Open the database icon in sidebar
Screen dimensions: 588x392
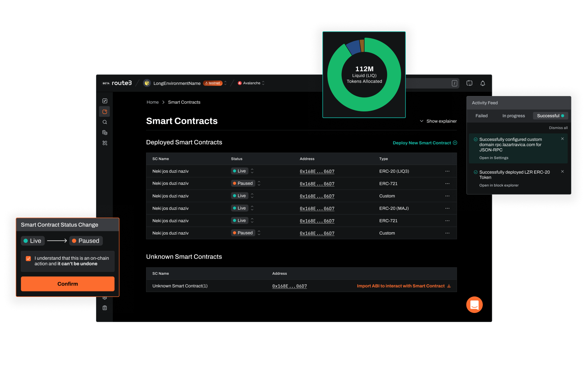(x=105, y=133)
